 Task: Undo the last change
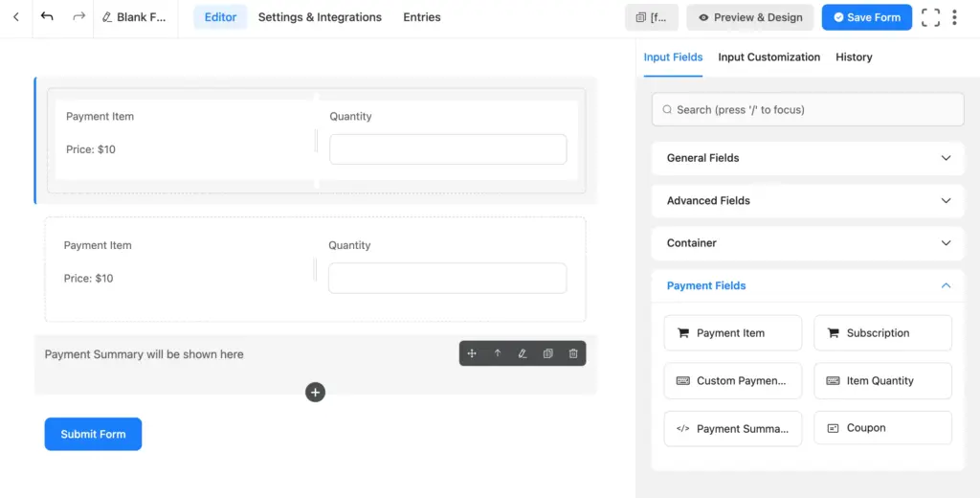point(47,16)
